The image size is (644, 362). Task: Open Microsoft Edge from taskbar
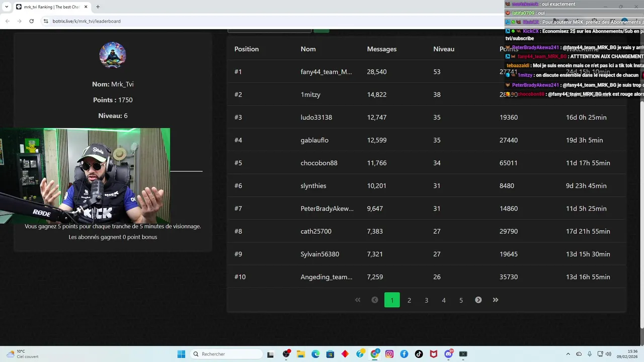tap(315, 354)
